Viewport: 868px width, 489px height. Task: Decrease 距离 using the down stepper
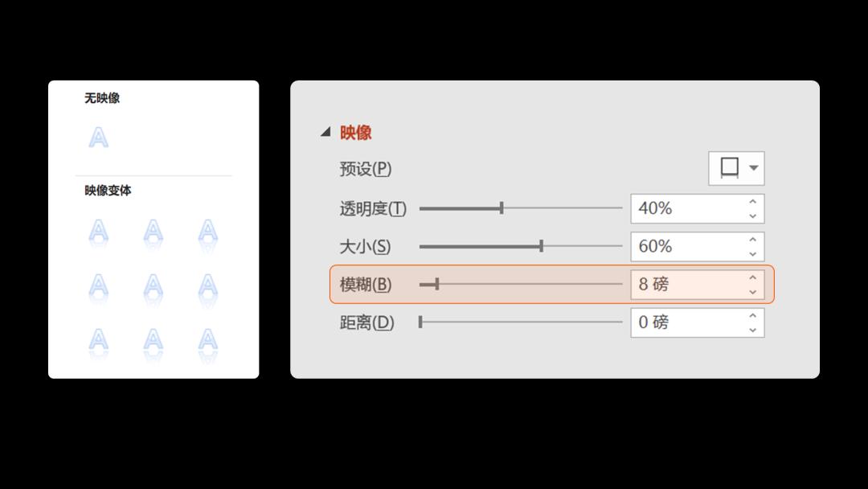(x=751, y=329)
